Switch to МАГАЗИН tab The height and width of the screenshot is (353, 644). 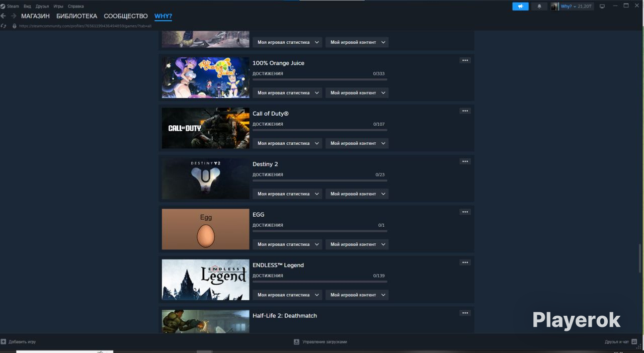pyautogui.click(x=35, y=16)
